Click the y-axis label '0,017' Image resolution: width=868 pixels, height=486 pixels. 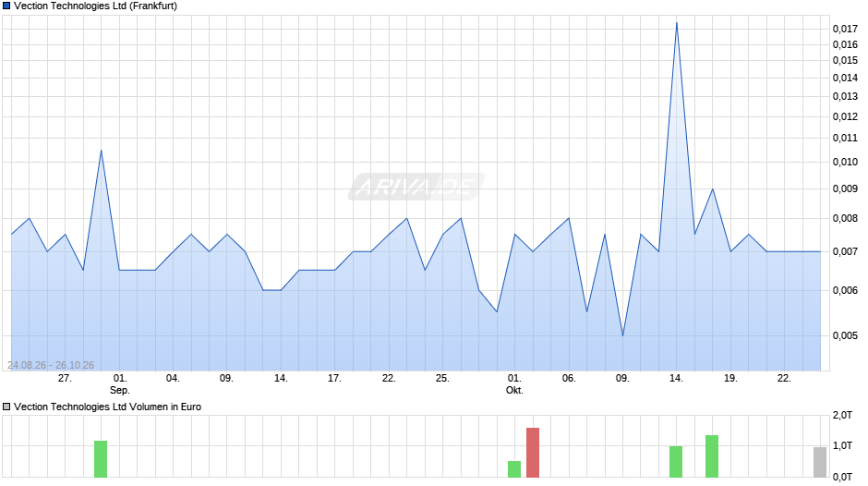[845, 29]
